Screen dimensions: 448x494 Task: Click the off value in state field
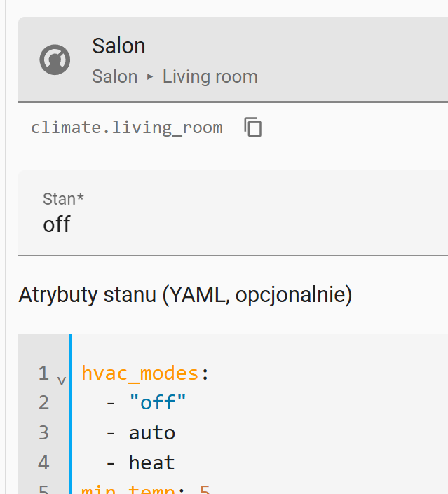tap(57, 224)
